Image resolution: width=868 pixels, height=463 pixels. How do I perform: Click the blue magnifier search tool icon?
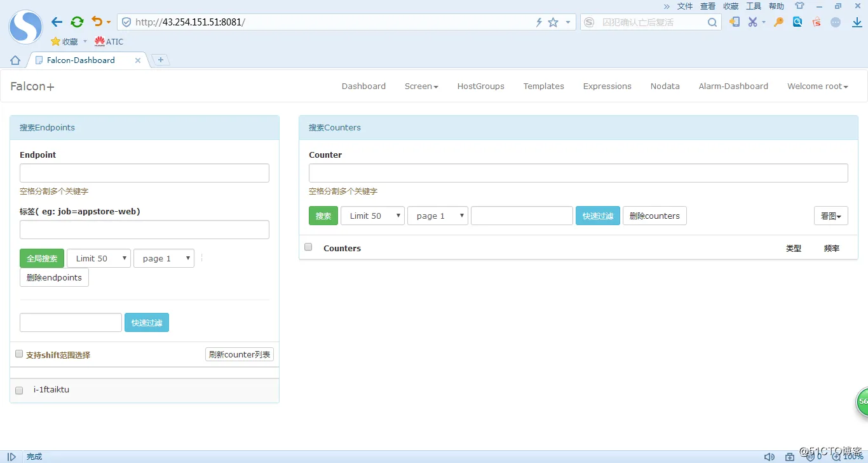point(797,22)
